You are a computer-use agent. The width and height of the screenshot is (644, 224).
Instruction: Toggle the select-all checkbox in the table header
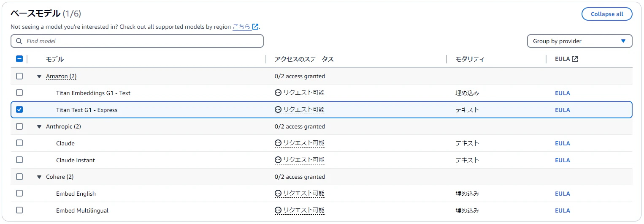pyautogui.click(x=19, y=59)
